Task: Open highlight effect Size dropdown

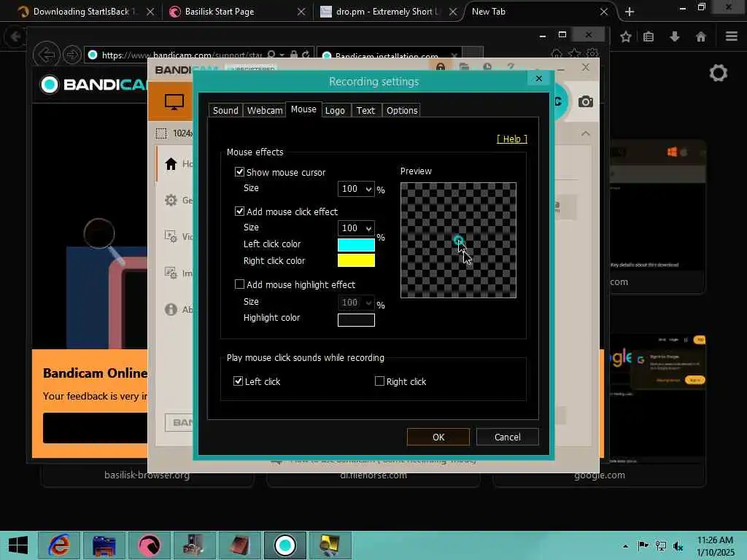Action: pyautogui.click(x=356, y=303)
